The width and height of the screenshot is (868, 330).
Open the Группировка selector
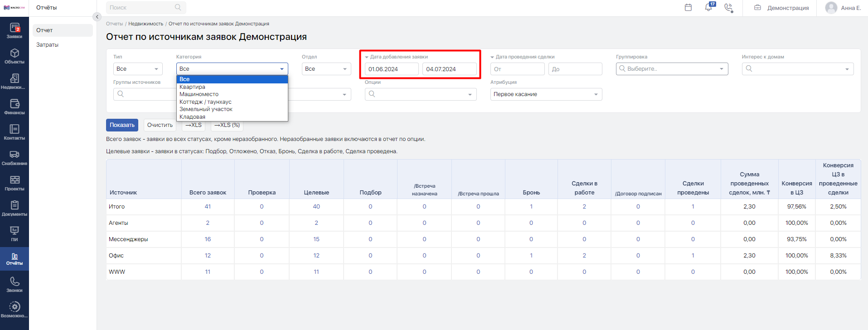pos(672,69)
